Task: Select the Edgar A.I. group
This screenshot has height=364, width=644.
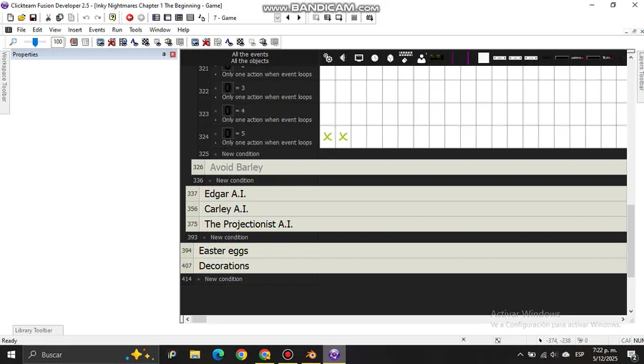Action: tap(406, 193)
